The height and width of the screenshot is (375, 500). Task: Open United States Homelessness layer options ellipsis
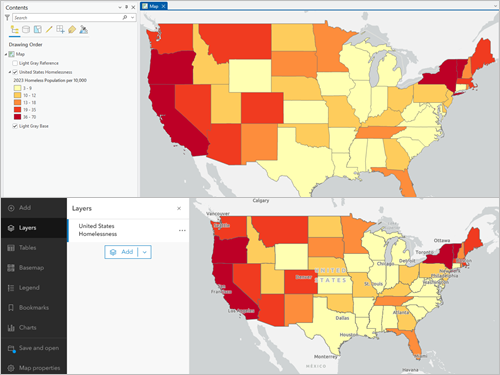click(182, 230)
